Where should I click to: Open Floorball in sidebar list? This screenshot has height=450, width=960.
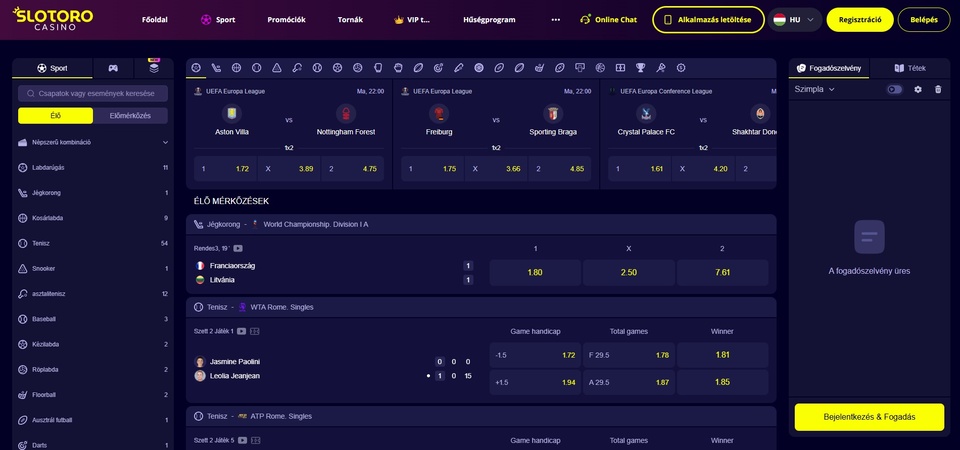point(93,395)
